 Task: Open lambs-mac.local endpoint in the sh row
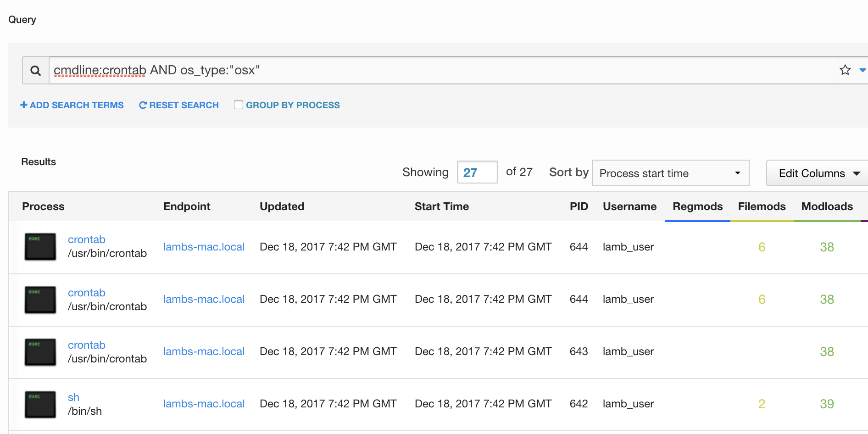(x=204, y=404)
